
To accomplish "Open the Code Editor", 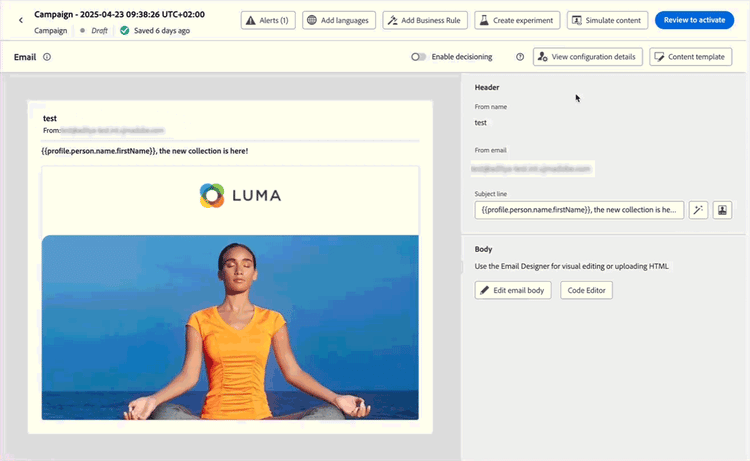I will 586,290.
